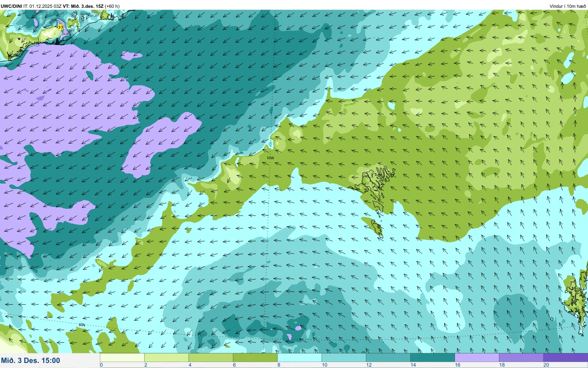Click the 'Mið. 3 Des. 15:00' time label
Viewport: 588px width, 368px height.
click(31, 360)
